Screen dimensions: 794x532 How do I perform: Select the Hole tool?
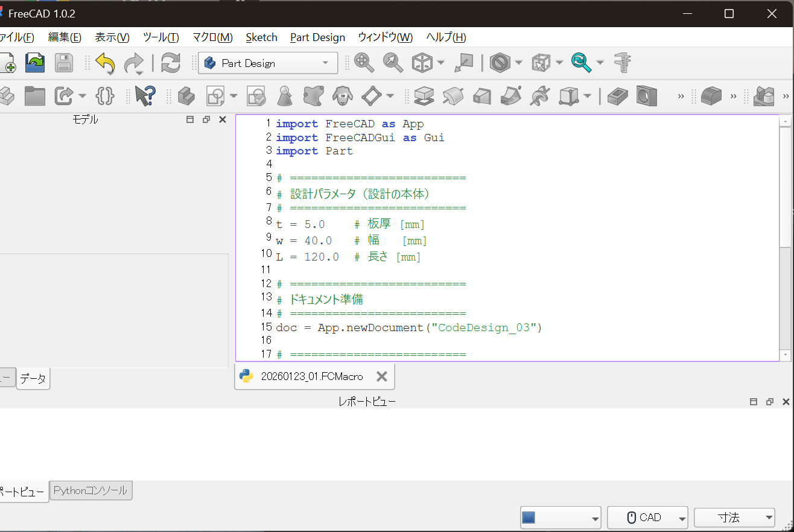[x=646, y=96]
